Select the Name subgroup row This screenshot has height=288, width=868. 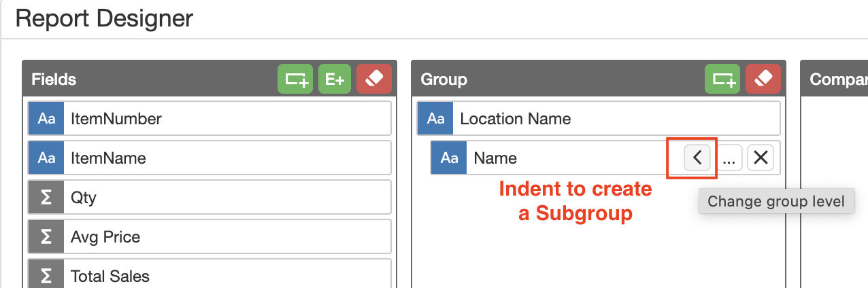pos(605,158)
